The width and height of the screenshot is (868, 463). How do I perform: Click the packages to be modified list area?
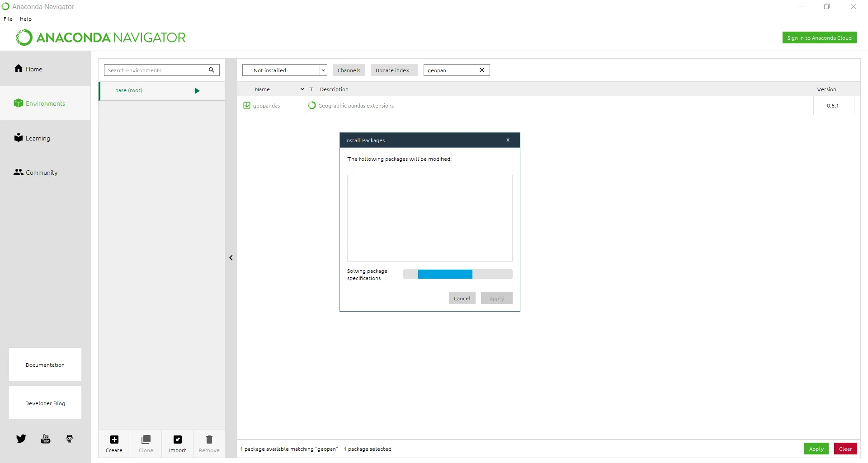430,218
